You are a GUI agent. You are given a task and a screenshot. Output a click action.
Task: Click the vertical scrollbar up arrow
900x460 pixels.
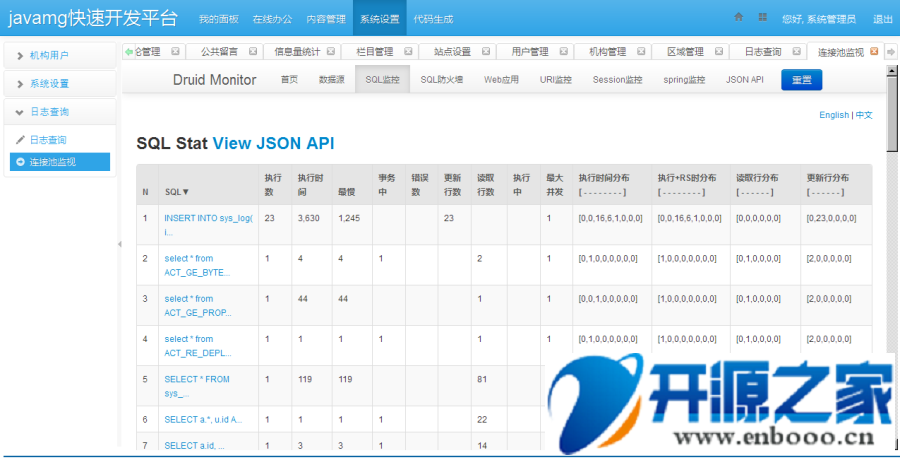click(891, 71)
